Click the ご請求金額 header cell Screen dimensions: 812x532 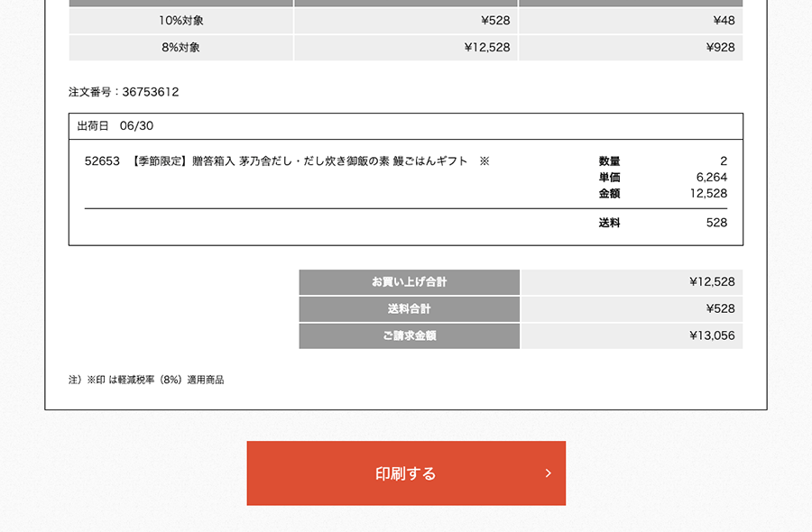pos(409,336)
